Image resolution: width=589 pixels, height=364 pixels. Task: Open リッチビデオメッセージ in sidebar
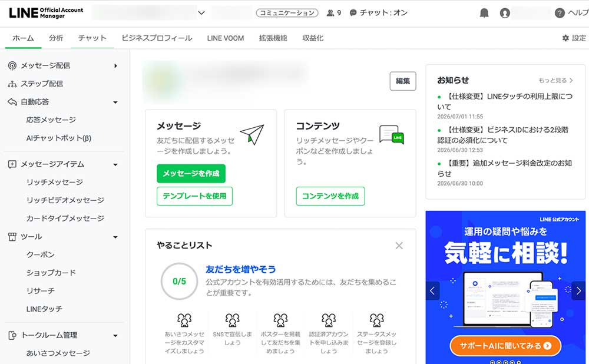point(65,200)
